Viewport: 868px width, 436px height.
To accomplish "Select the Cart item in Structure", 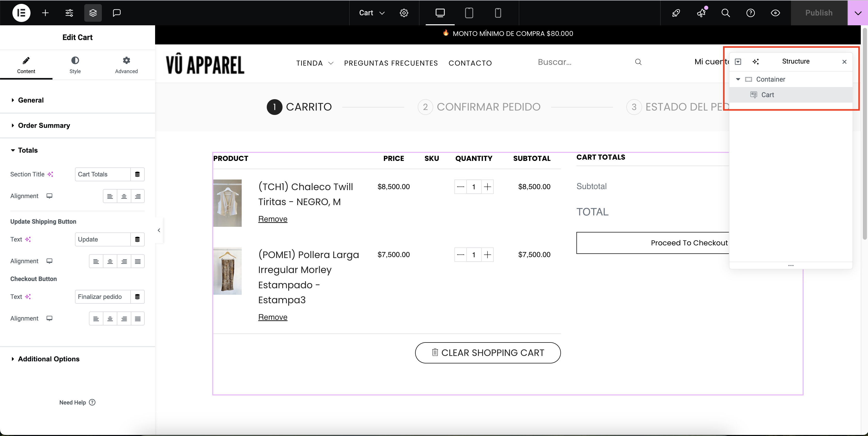I will click(791, 95).
